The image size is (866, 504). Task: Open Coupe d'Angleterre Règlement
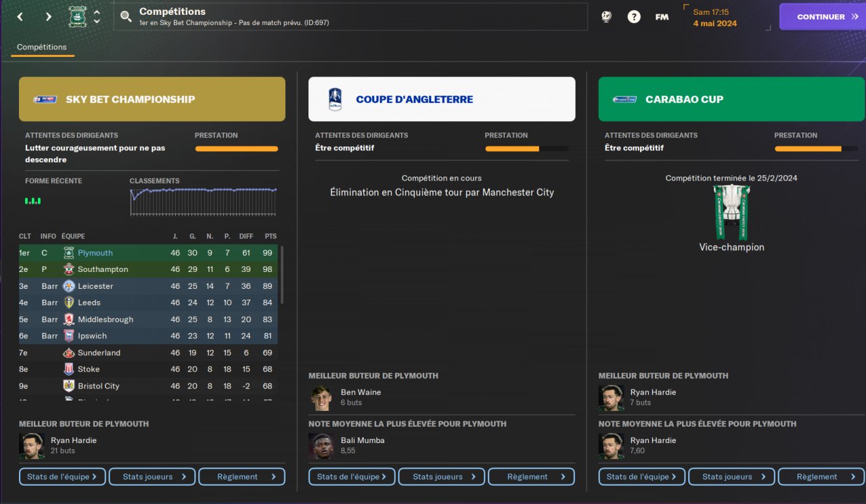(531, 477)
